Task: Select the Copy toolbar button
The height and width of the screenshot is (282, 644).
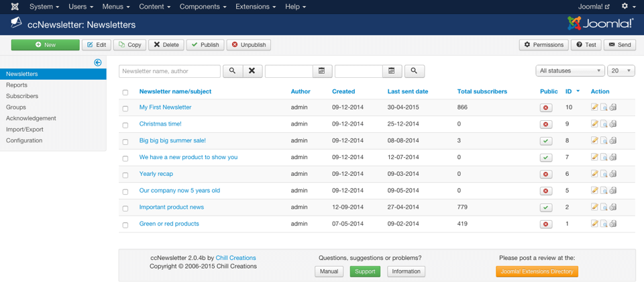Action: click(129, 45)
